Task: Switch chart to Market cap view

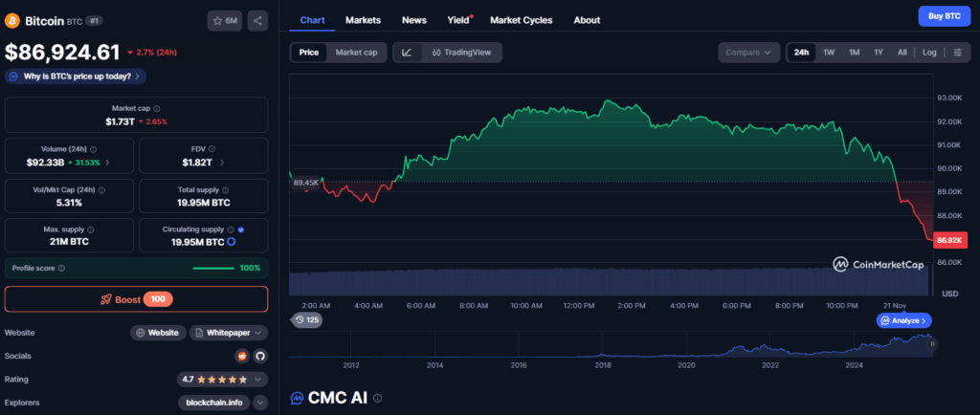Action: click(356, 53)
